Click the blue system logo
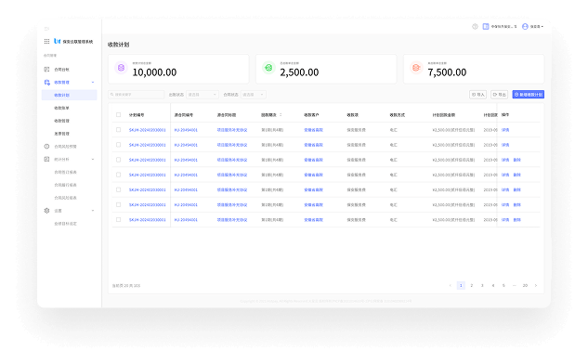 click(58, 41)
